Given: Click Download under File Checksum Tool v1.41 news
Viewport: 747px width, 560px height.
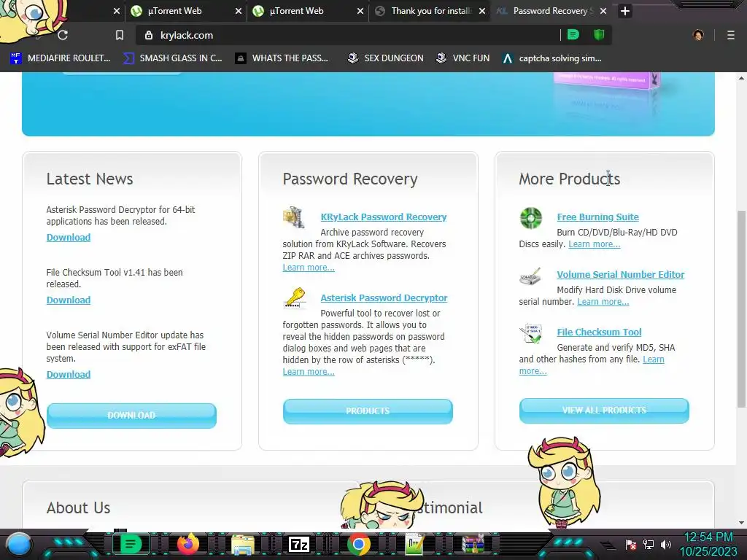Looking at the screenshot, I should (68, 300).
